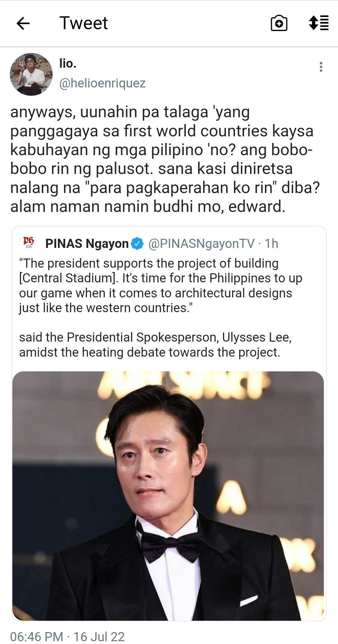
Task: Tap the 1h timestamp on quoted tweet
Action: [x=271, y=243]
